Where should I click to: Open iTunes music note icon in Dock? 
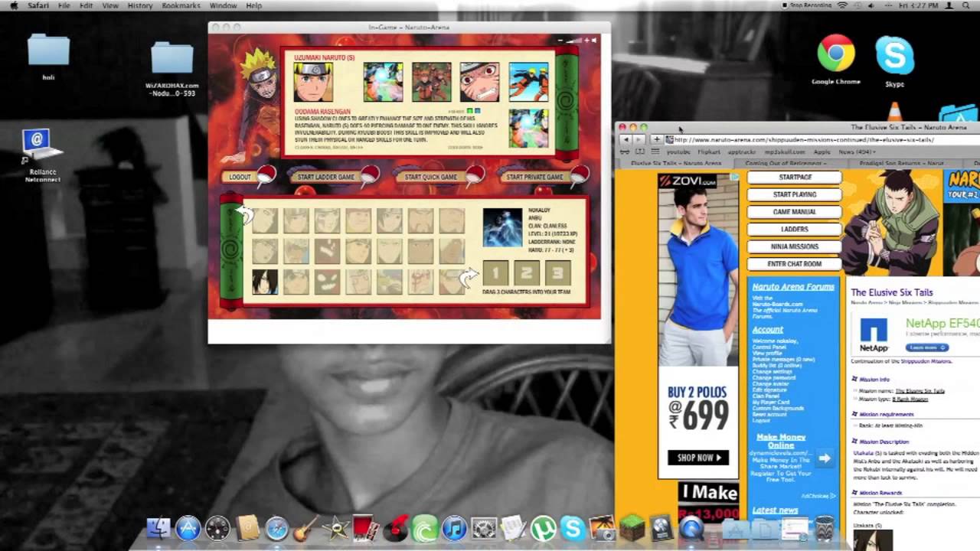click(454, 528)
